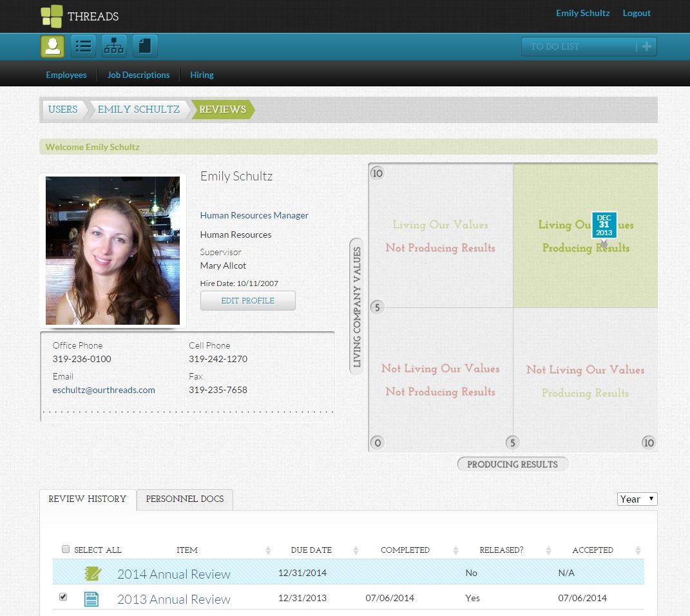Open the org chart toolbar icon
690x616 pixels.
point(114,46)
